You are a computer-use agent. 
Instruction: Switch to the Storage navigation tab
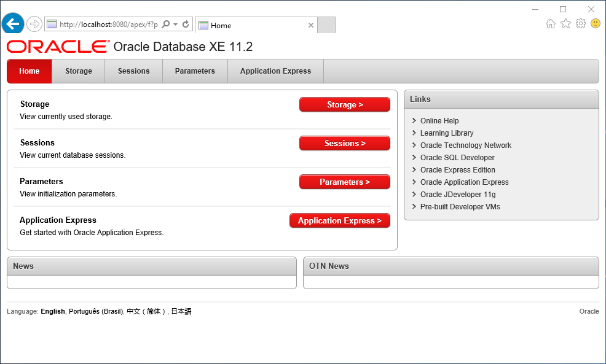79,71
